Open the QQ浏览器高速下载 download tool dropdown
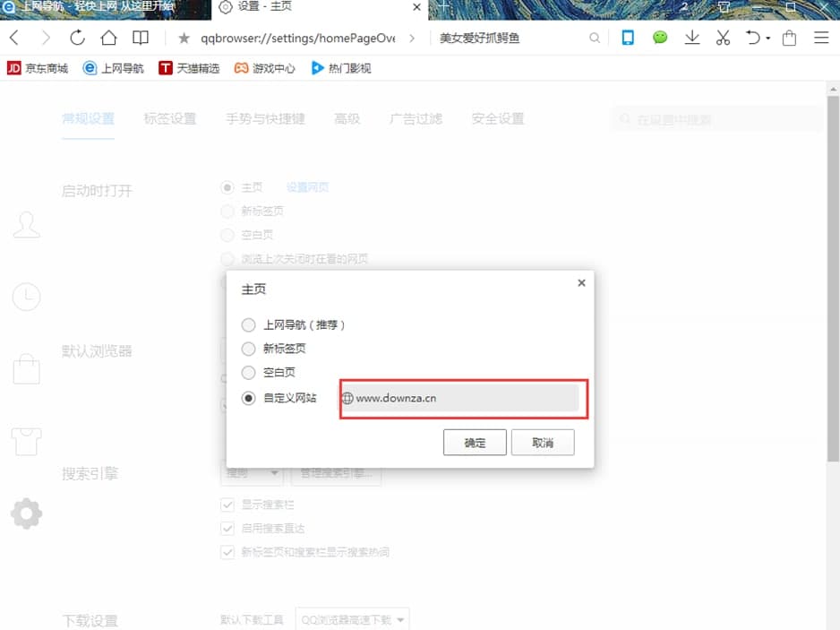 [x=352, y=617]
